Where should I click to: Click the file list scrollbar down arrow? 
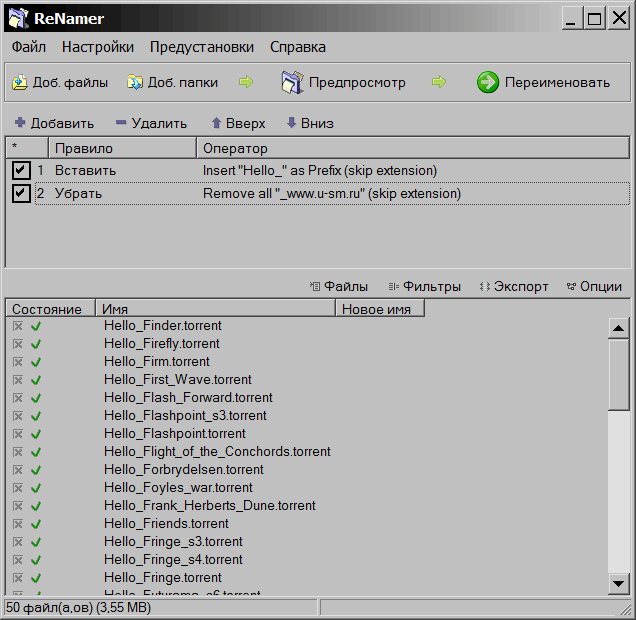(x=619, y=584)
